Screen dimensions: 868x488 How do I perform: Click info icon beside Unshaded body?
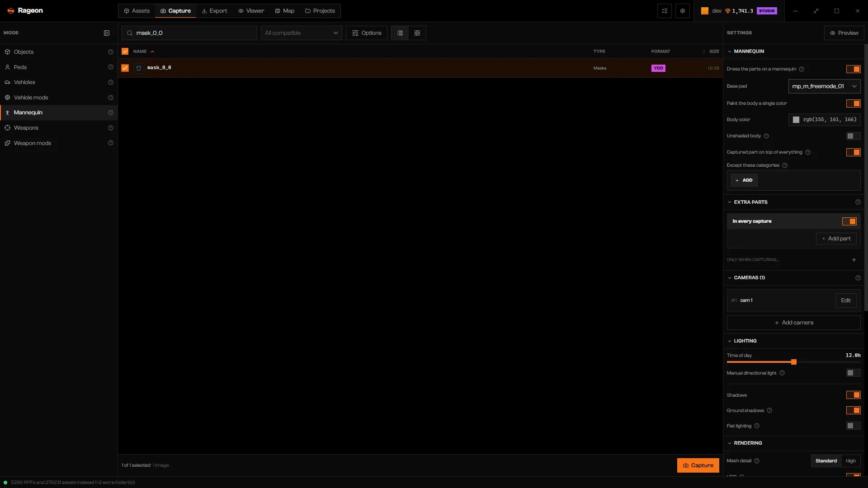(766, 136)
